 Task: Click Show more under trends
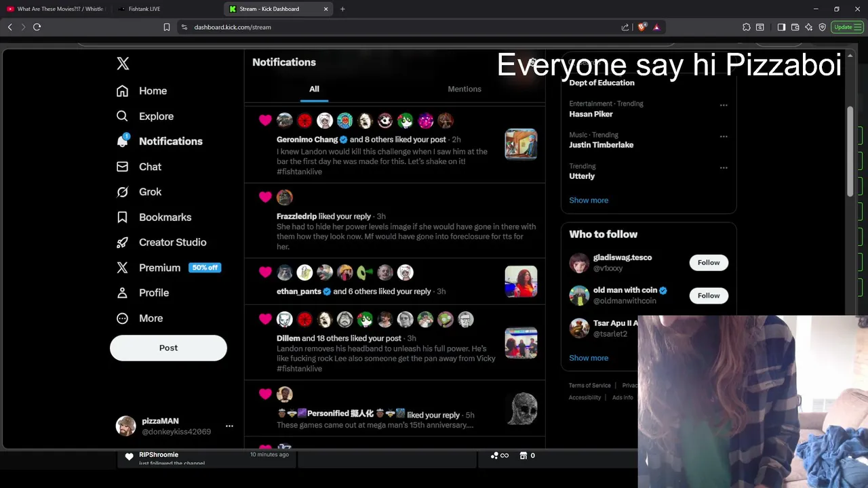coord(589,200)
